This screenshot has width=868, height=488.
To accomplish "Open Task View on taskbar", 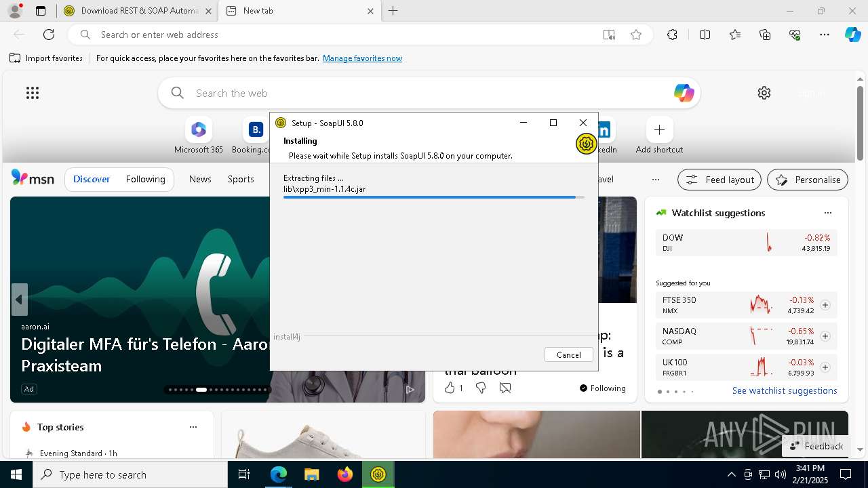I will [x=244, y=474].
